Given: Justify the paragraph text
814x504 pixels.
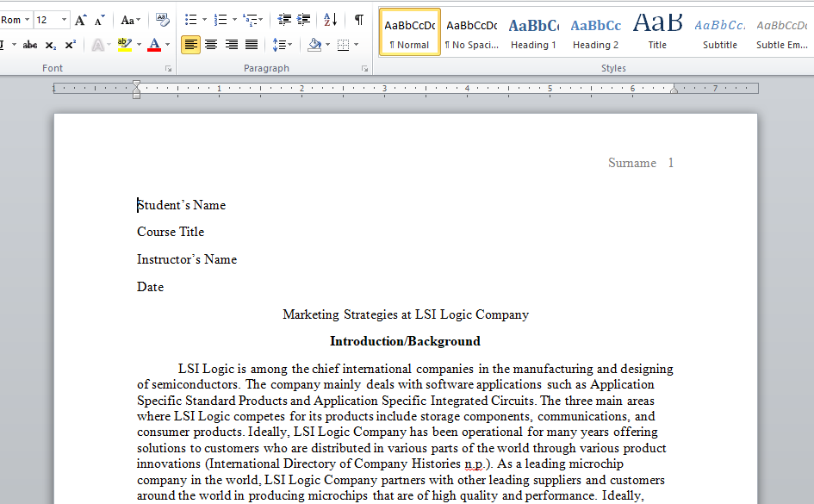Looking at the screenshot, I should tap(252, 45).
